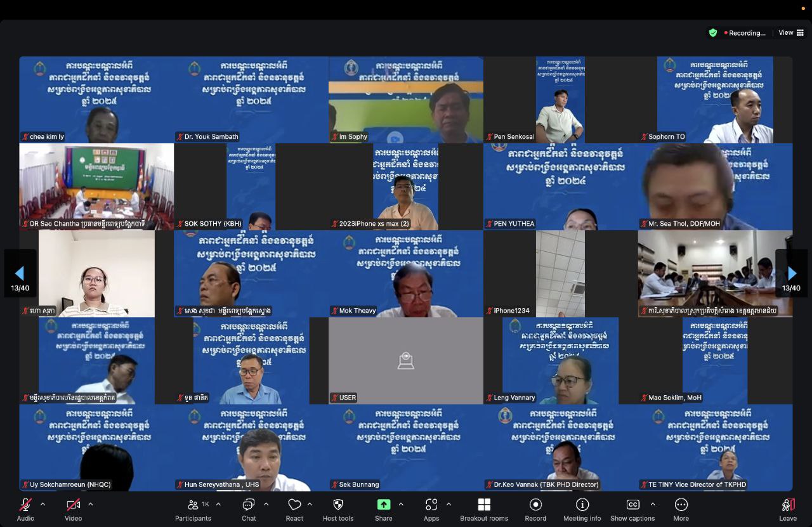Open the Chat panel
Screen dimensions: 812x527
click(x=249, y=509)
